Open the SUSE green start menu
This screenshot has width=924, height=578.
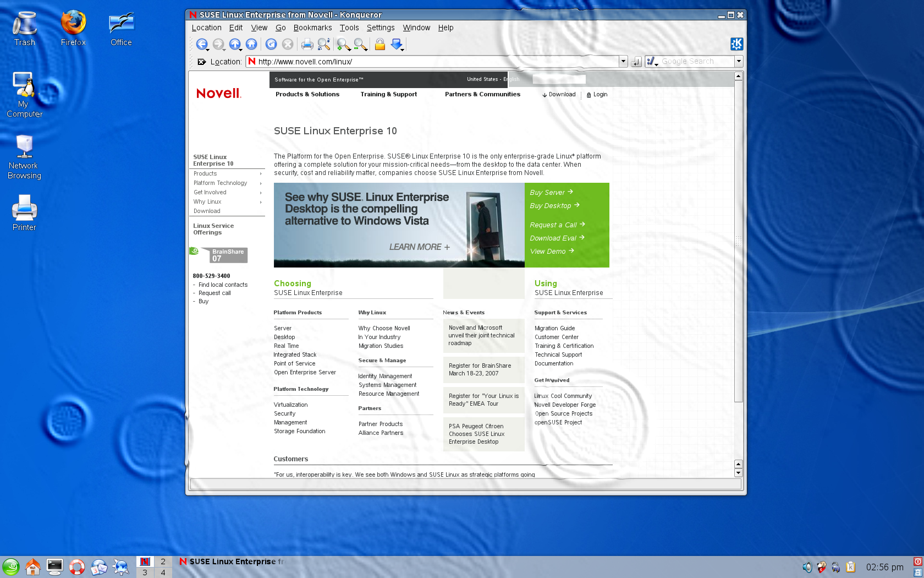11,566
